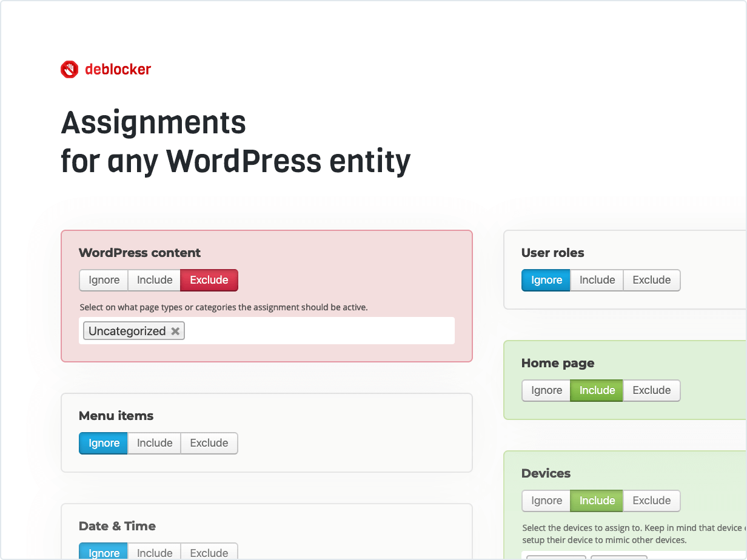Remove the Uncategorized tag via its x icon
The image size is (747, 560).
point(175,331)
